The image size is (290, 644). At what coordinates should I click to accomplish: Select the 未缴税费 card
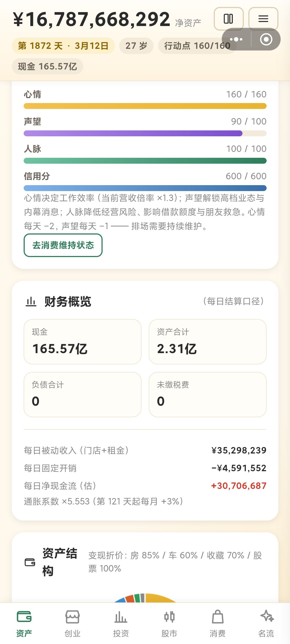click(x=208, y=394)
